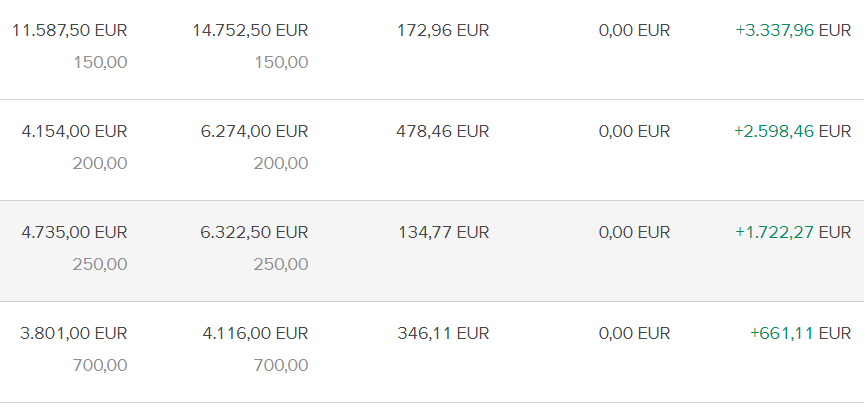Click the 346,11 EUR amount
Screen dimensions: 865x407
[x=443, y=333]
